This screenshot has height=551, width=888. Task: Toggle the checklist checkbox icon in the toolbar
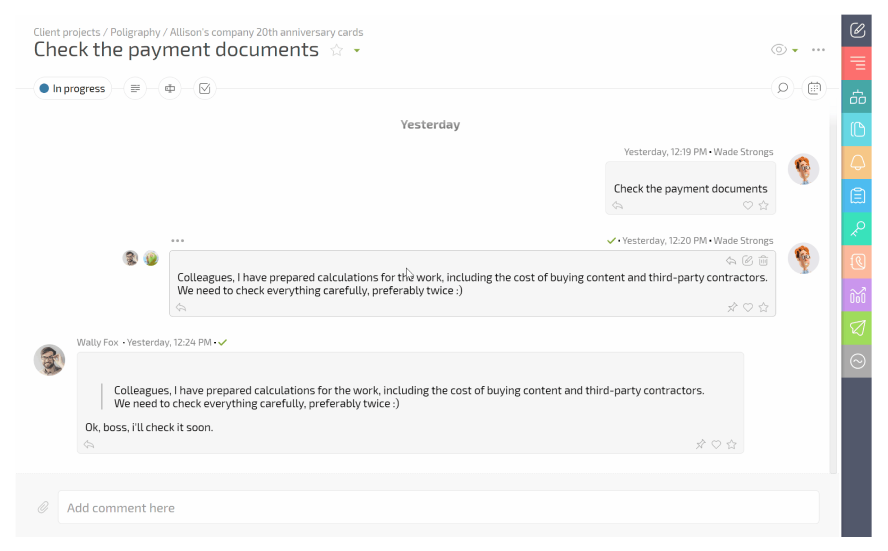[x=204, y=89]
